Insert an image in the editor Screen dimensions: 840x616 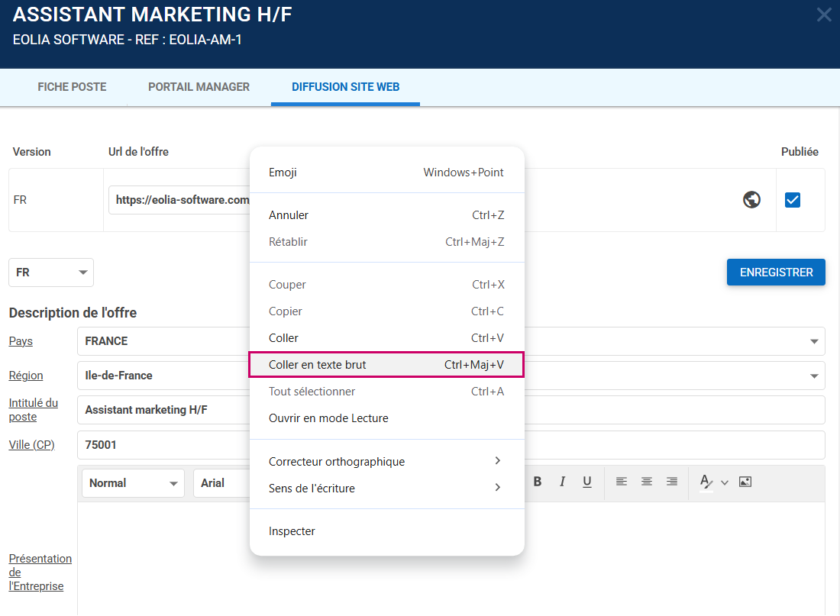coord(745,482)
